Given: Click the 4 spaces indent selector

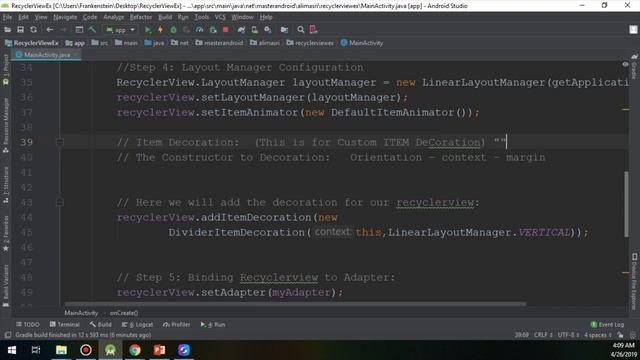Looking at the screenshot, I should [x=598, y=335].
